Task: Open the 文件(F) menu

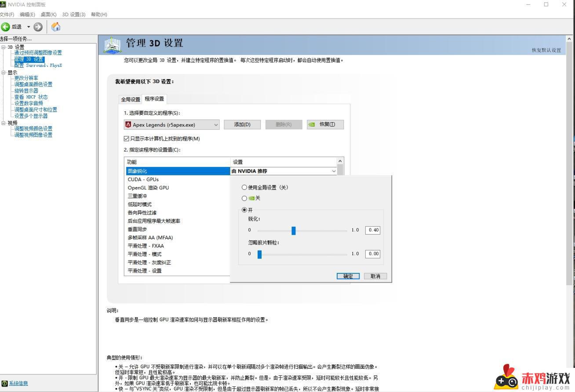Action: point(7,15)
